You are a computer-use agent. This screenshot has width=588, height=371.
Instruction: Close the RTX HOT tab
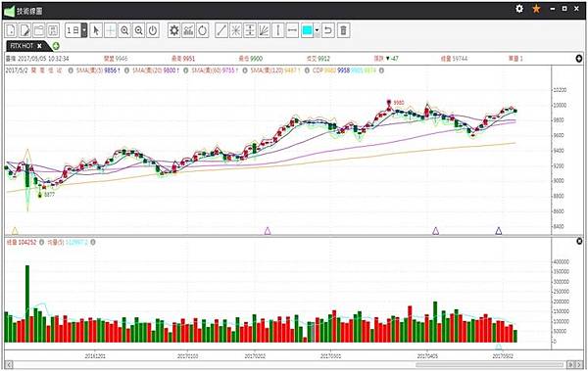(x=39, y=46)
